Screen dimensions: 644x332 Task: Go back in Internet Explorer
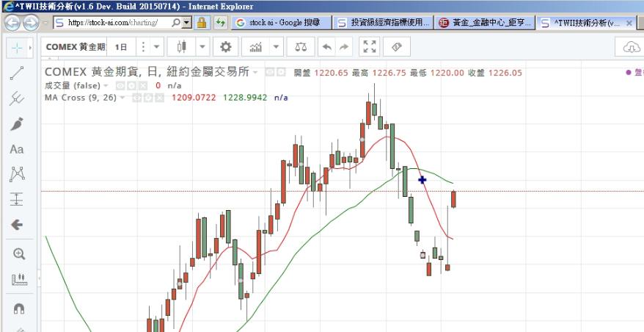(12, 23)
